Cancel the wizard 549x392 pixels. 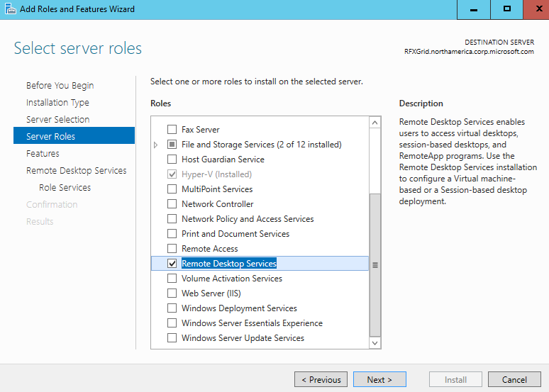(514, 379)
